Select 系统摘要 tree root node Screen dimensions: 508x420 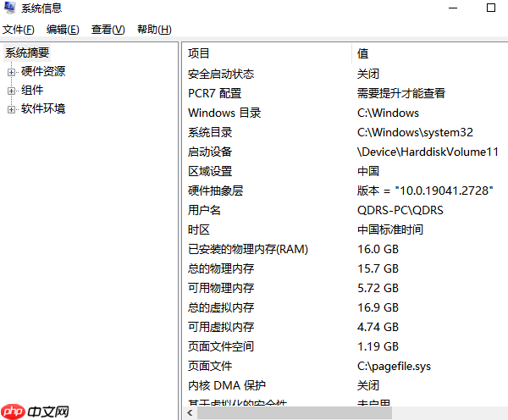pyautogui.click(x=27, y=52)
